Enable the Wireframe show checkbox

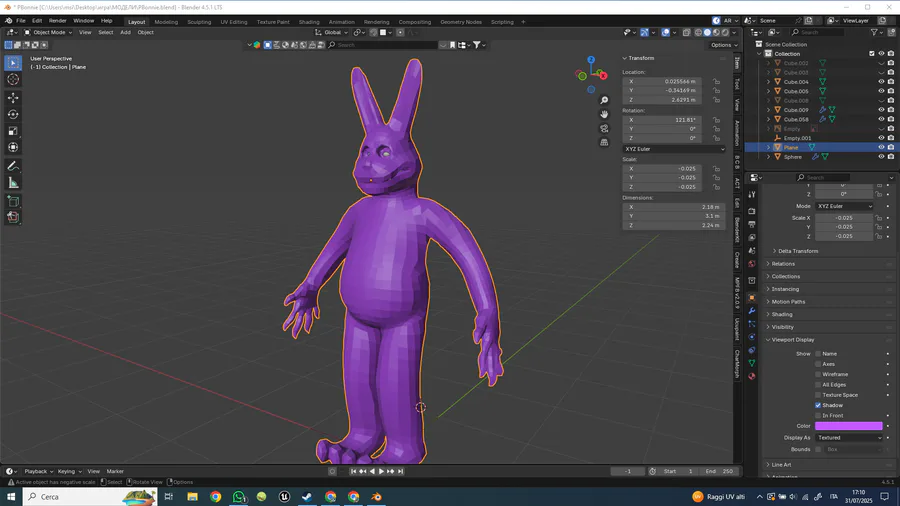(818, 375)
